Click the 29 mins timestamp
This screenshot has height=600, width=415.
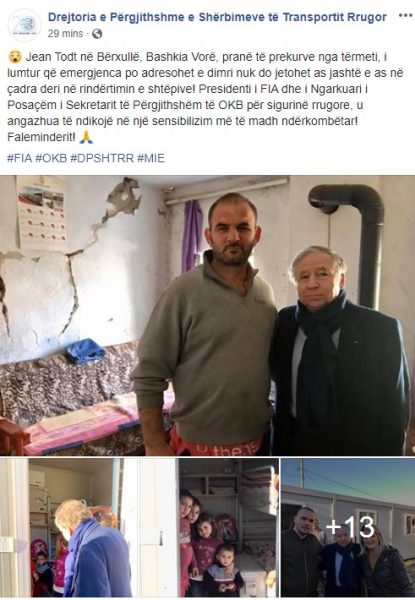coord(65,34)
